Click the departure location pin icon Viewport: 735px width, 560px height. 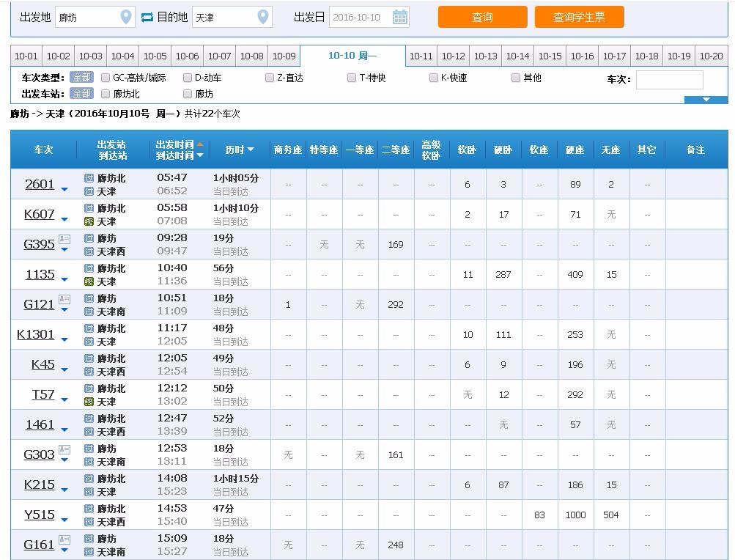[x=125, y=17]
